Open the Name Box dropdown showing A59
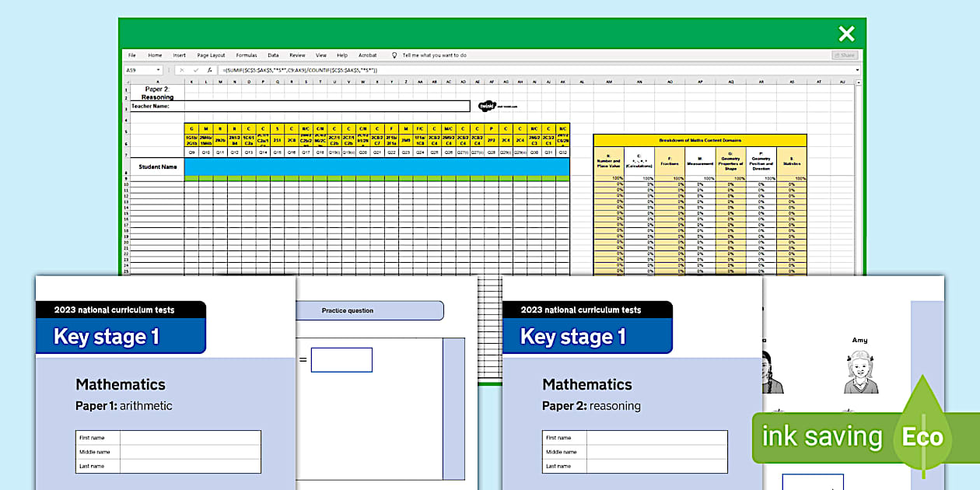The height and width of the screenshot is (490, 980). pyautogui.click(x=158, y=70)
